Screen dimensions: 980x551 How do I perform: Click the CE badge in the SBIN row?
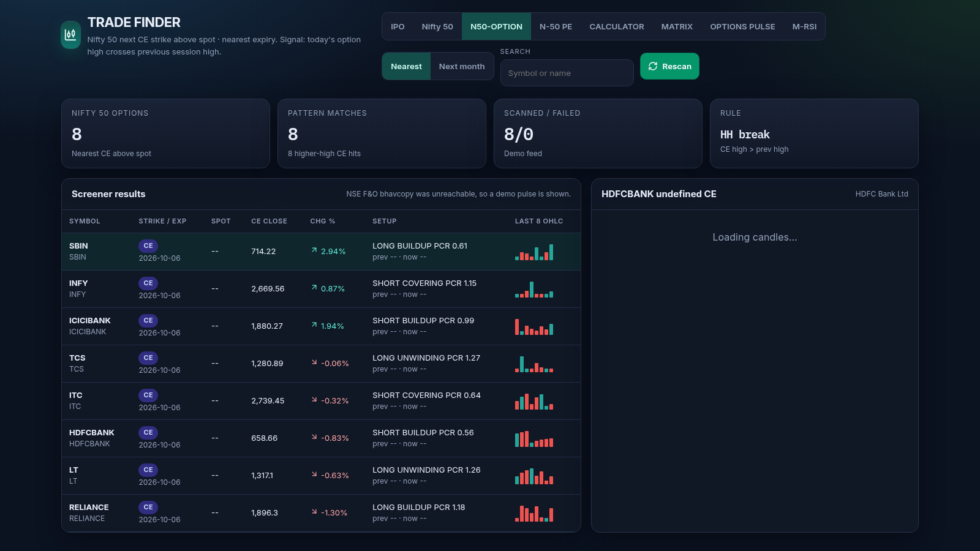coord(148,246)
